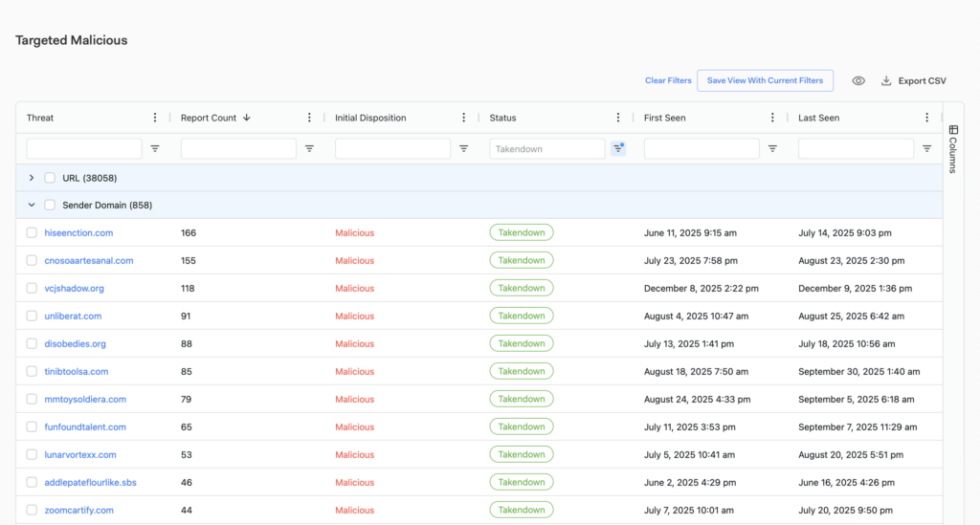Click Report Count sort arrow

(x=247, y=118)
